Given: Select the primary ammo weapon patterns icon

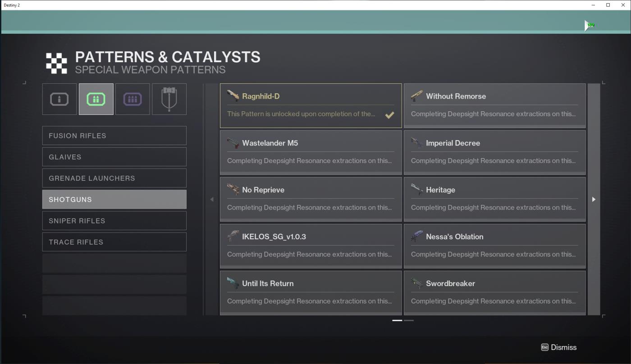Looking at the screenshot, I should tap(59, 99).
